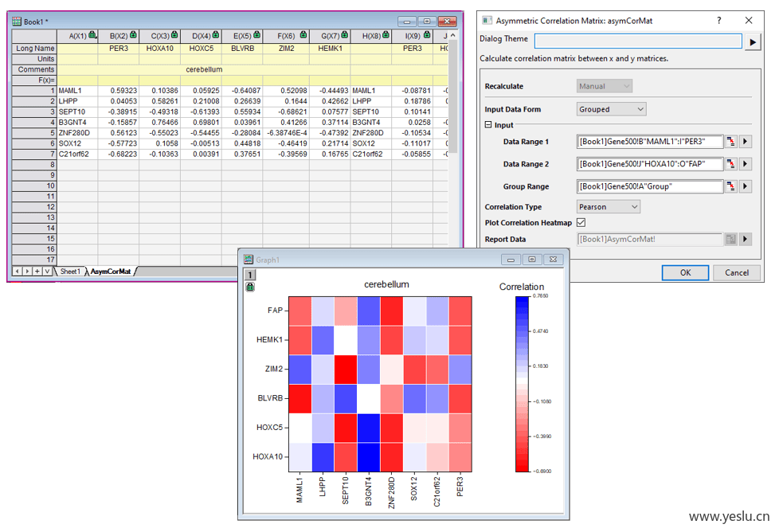
Task: Collapse the Input section
Action: (x=488, y=125)
